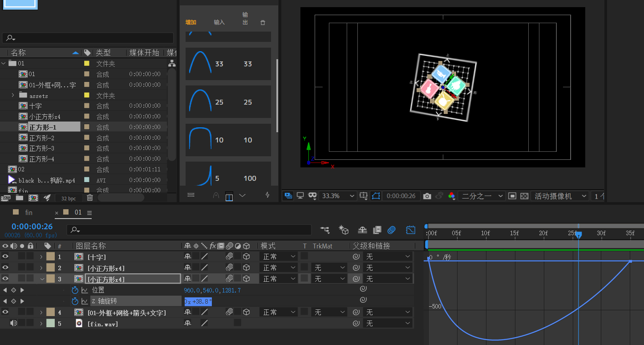The image size is (644, 345).
Task: Click the composition mini-flowchart icon in timeline
Action: 325,230
